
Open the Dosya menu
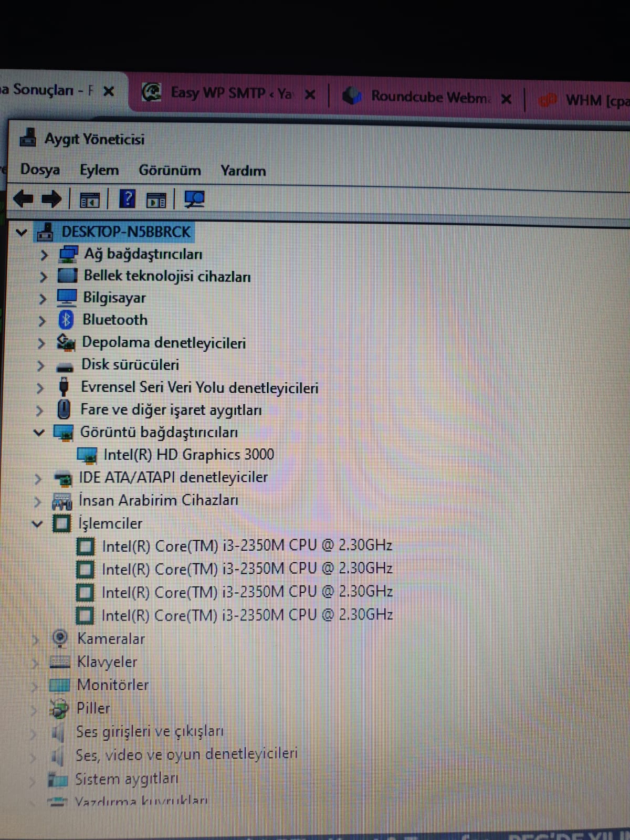coord(40,170)
